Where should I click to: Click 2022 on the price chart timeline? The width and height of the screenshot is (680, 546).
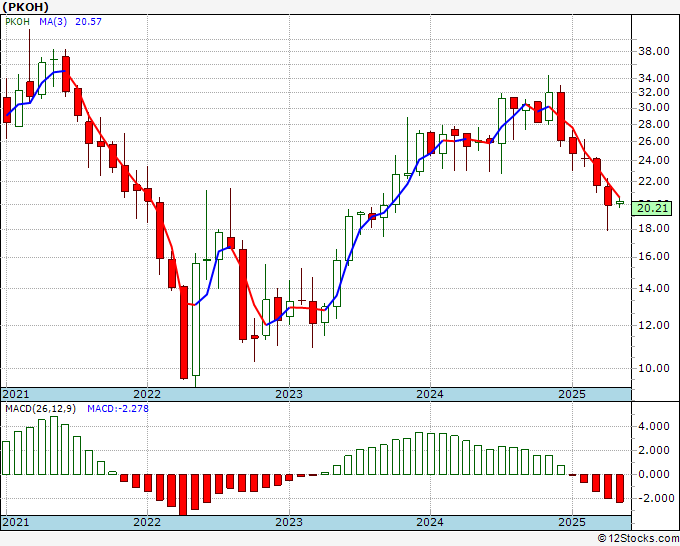click(x=147, y=394)
